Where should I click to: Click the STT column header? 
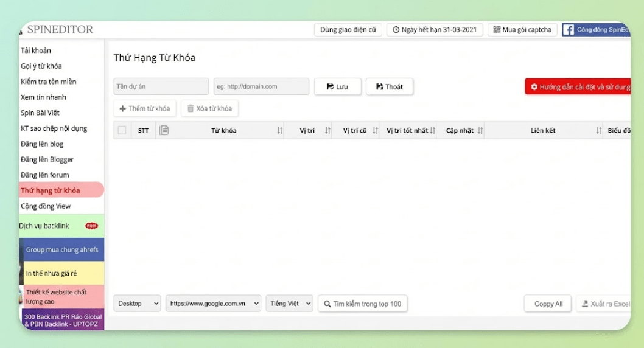[143, 130]
